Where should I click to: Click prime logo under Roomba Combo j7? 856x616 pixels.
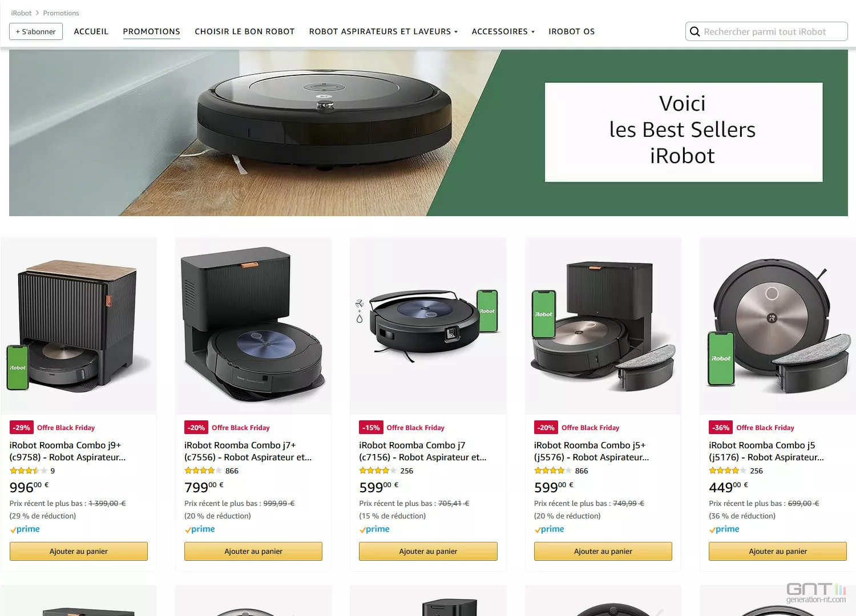(x=374, y=529)
